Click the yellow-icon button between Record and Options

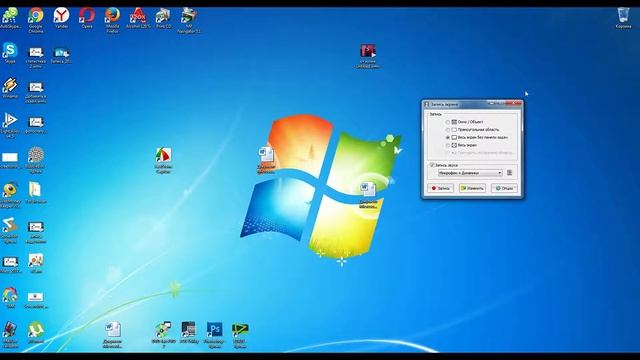point(472,188)
